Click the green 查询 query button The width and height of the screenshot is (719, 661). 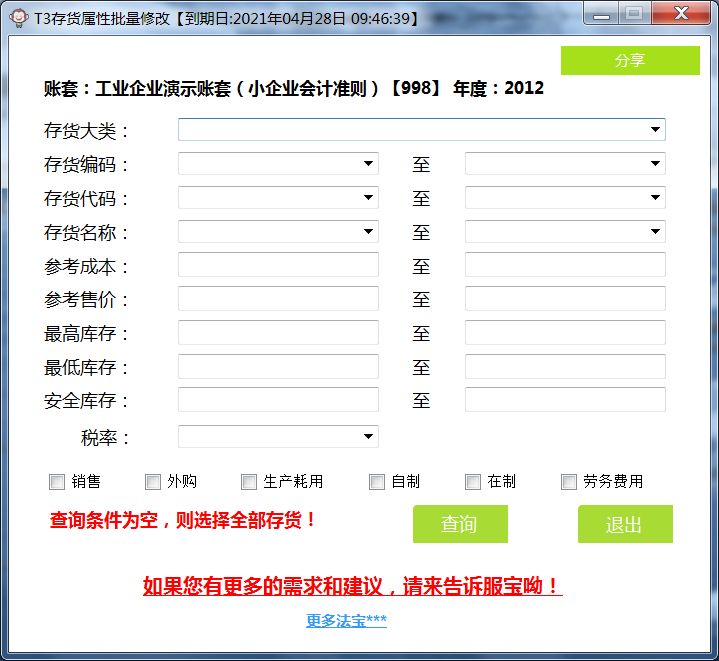click(460, 524)
